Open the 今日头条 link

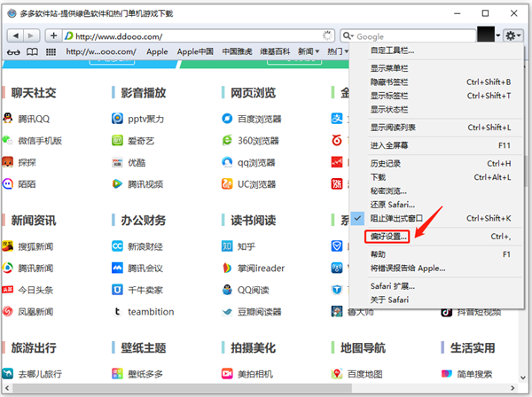(35, 290)
